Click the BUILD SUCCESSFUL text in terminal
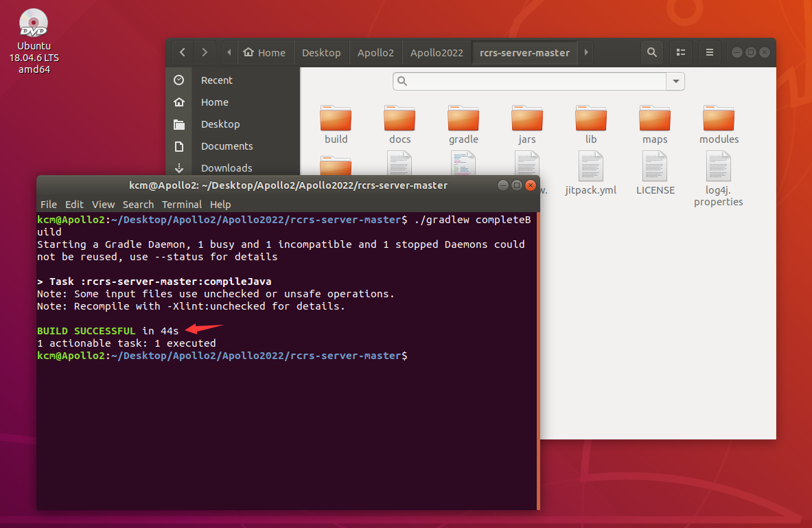Viewport: 812px width, 528px height. (x=86, y=330)
